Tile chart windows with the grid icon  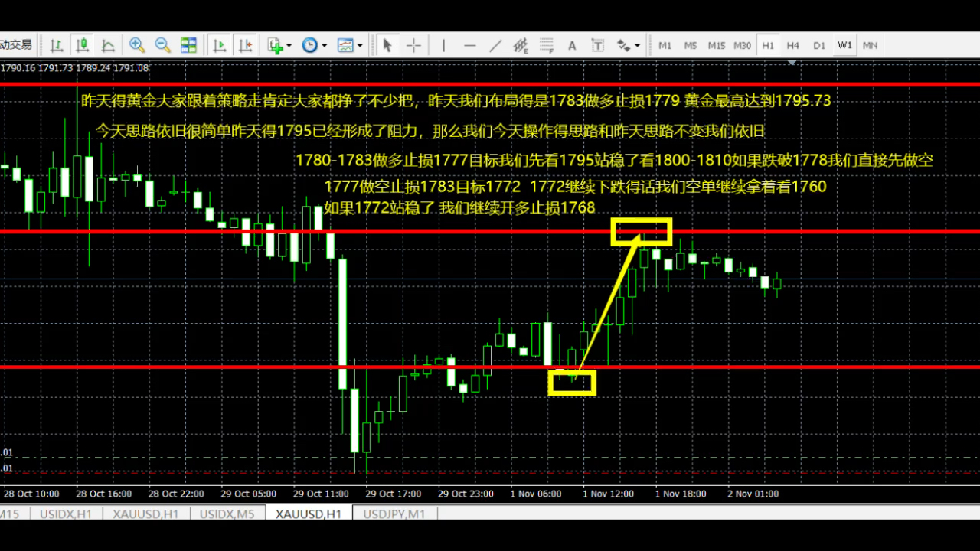click(188, 45)
